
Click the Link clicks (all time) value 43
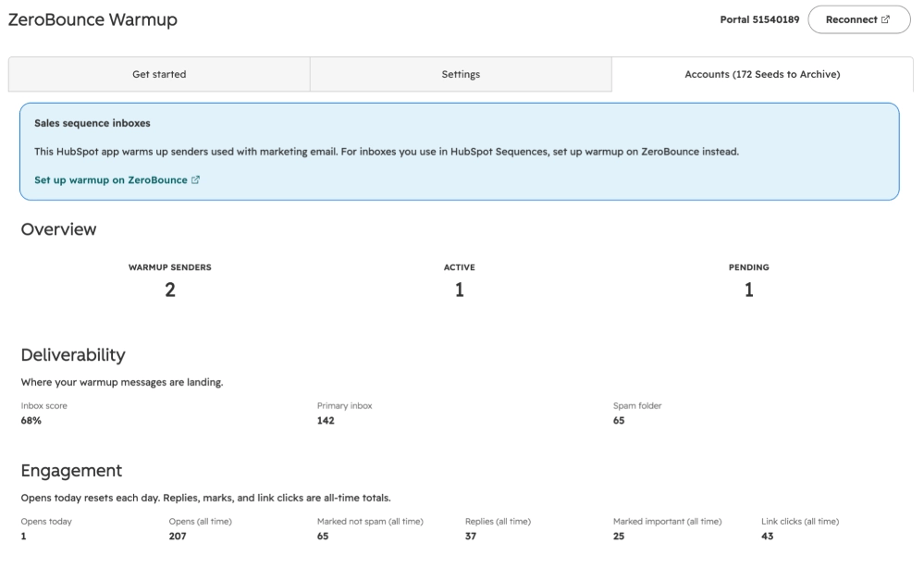[767, 537]
